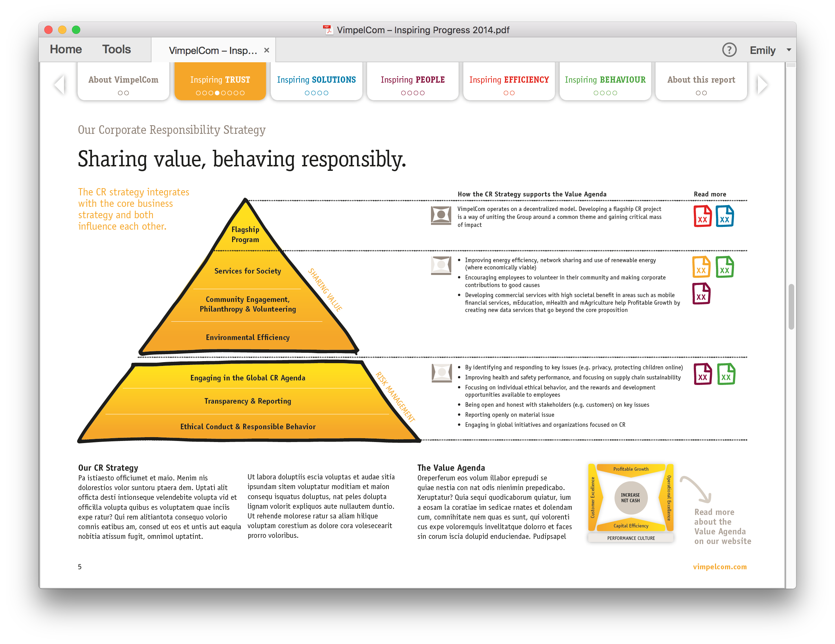This screenshot has height=644, width=835.
Task: Click the page number 5
Action: click(80, 567)
